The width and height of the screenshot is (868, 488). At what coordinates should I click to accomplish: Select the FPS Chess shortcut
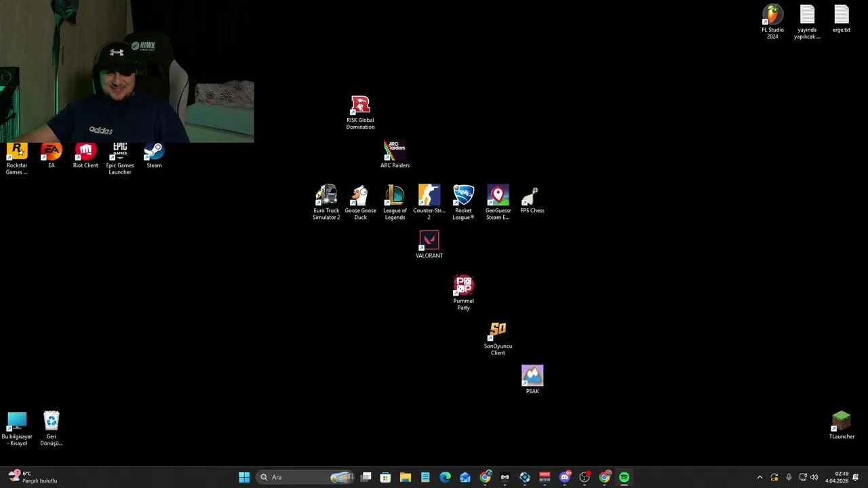point(532,200)
